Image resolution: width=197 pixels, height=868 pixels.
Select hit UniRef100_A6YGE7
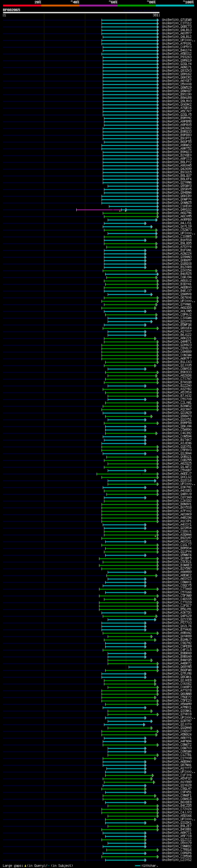pos(177,81)
